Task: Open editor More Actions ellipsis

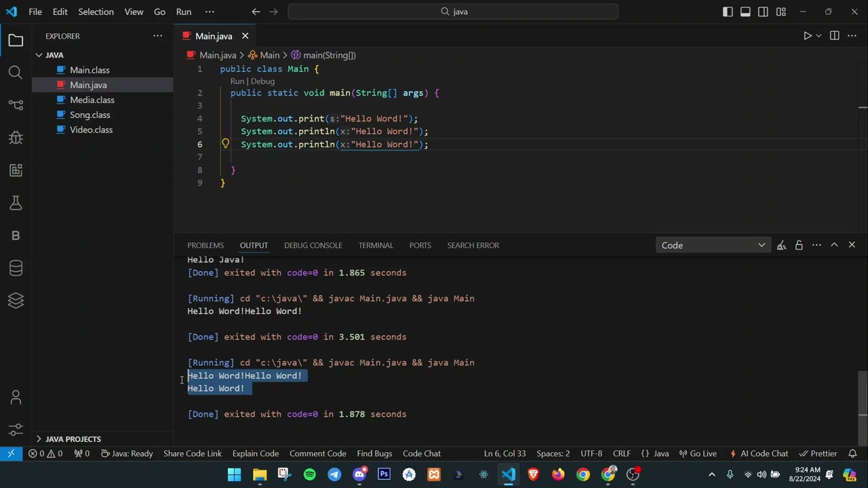Action: coord(852,36)
